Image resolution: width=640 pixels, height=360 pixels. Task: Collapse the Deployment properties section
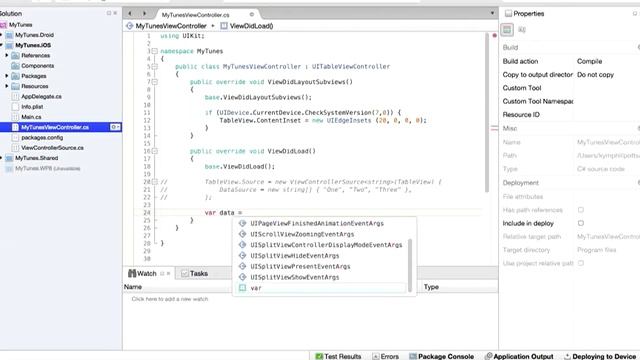click(x=638, y=182)
